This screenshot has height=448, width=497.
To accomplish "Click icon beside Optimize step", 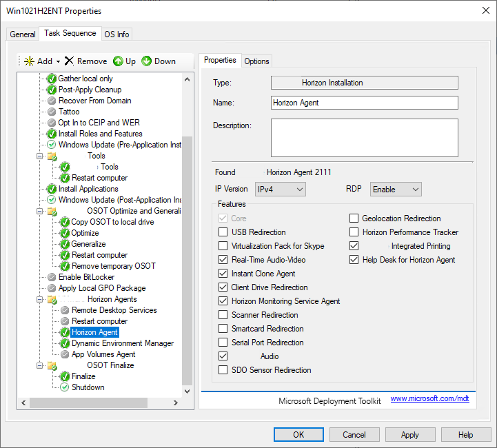I will click(x=65, y=233).
